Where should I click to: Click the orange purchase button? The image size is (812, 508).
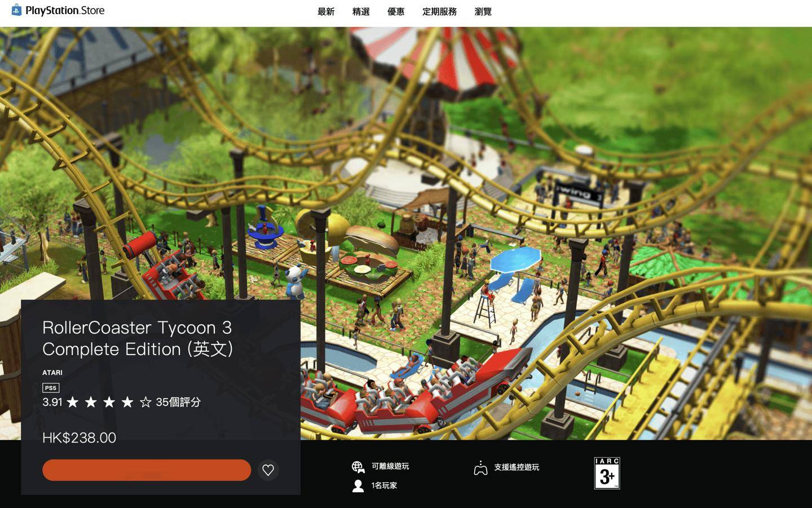pos(147,470)
